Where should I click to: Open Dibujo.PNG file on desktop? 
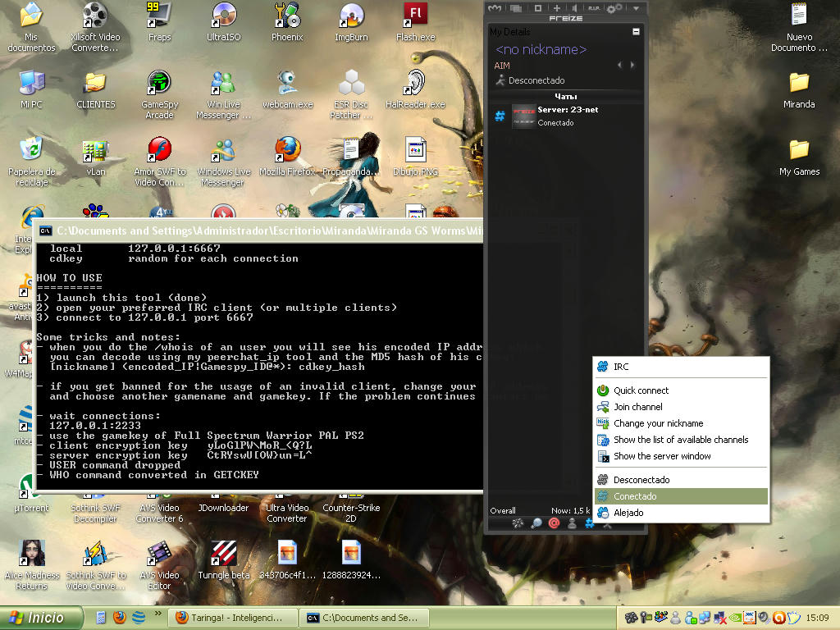coord(416,157)
